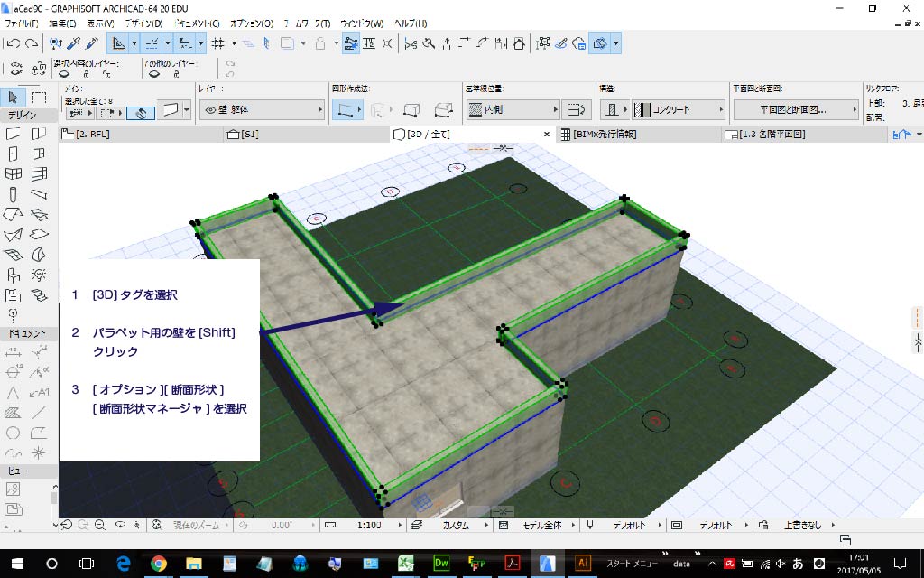Viewport: 924px width, 578px height.
Task: Select the Arrow selection tool
Action: tap(14, 98)
